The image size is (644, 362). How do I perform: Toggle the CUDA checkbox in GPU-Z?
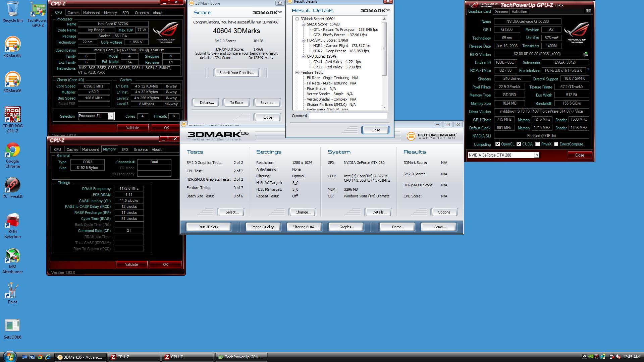pos(519,144)
